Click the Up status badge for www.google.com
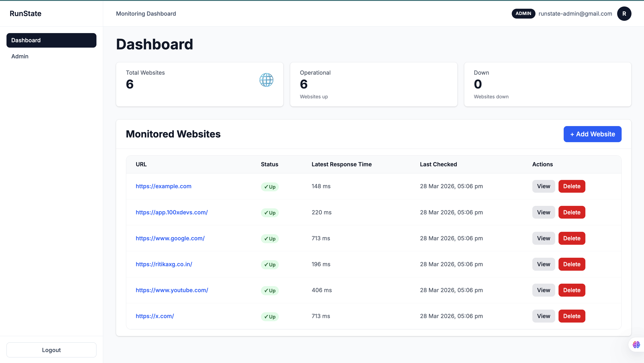Screen dimensions: 644x363 tap(269, 239)
